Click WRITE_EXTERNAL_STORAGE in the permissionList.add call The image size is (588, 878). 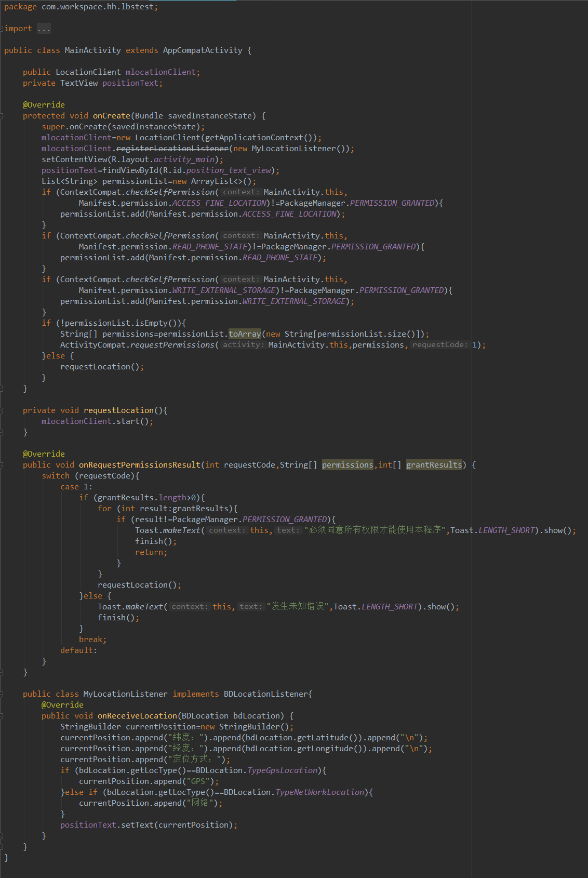pyautogui.click(x=294, y=301)
